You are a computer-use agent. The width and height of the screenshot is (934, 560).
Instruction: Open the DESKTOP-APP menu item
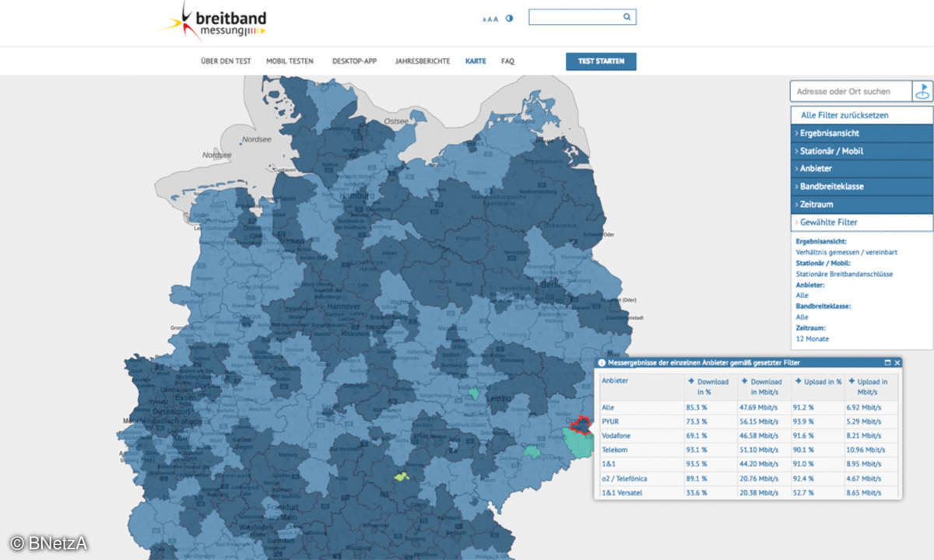[x=354, y=61]
